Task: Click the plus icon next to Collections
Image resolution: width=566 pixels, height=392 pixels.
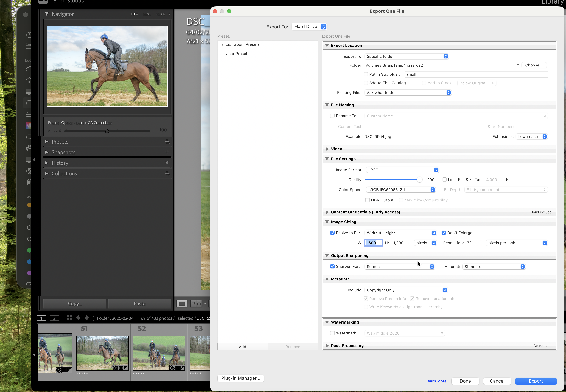Action: coord(167,173)
